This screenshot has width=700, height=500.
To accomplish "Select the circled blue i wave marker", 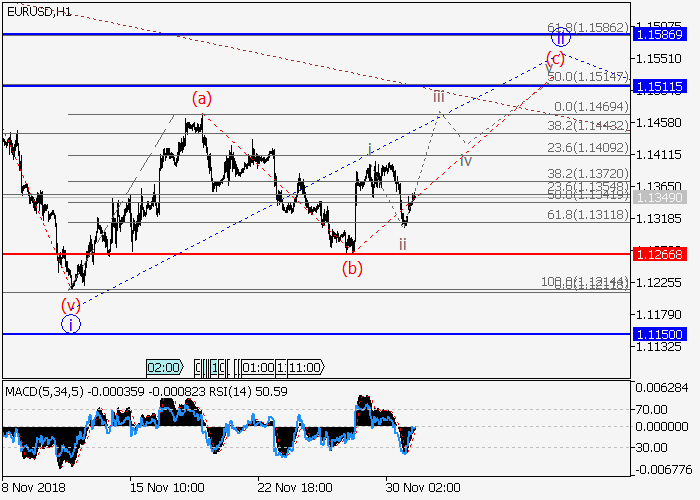I will click(x=70, y=323).
